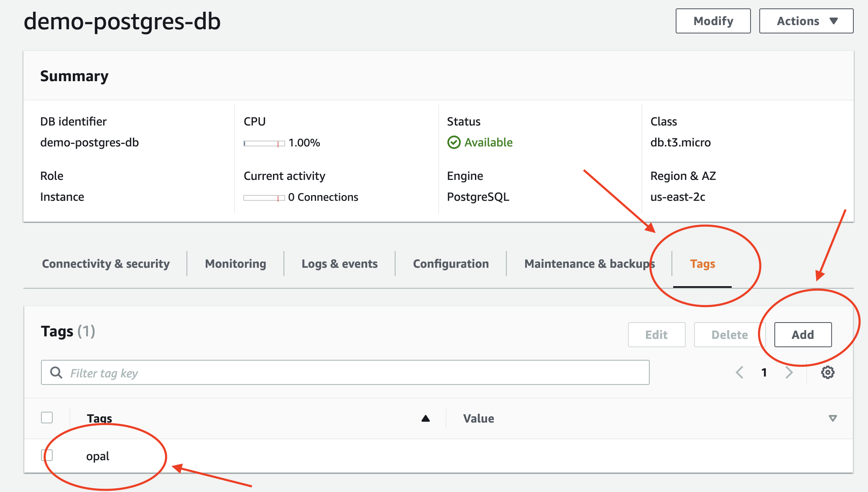868x492 pixels.
Task: Click the green Available status icon
Action: 454,142
